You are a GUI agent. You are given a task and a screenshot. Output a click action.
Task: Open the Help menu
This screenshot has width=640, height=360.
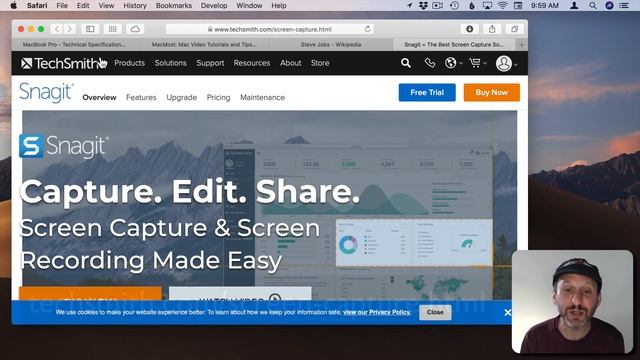coord(279,5)
